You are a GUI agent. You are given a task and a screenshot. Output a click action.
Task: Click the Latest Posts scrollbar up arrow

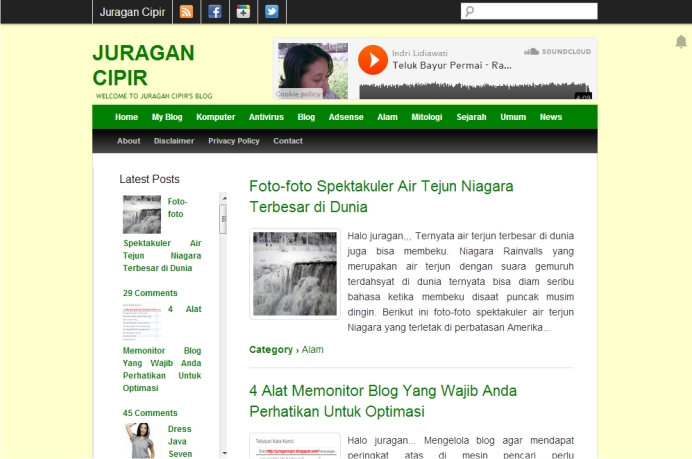pos(224,198)
